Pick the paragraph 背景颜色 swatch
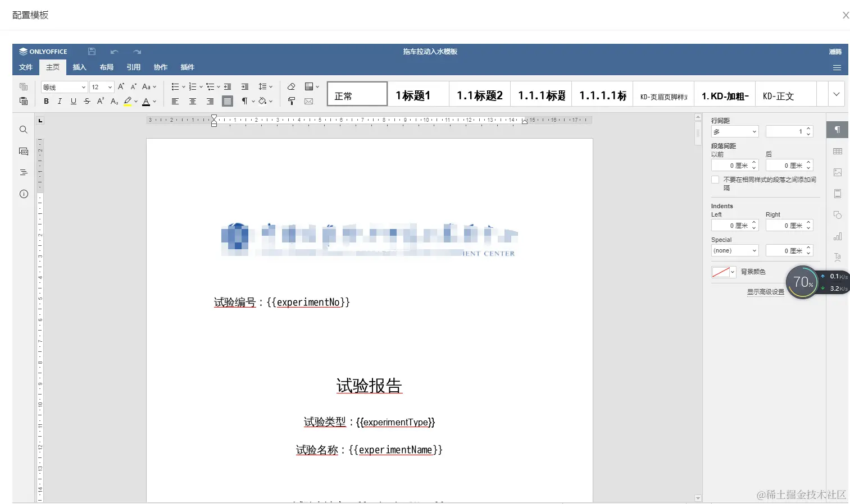This screenshot has width=850, height=504. tap(724, 272)
